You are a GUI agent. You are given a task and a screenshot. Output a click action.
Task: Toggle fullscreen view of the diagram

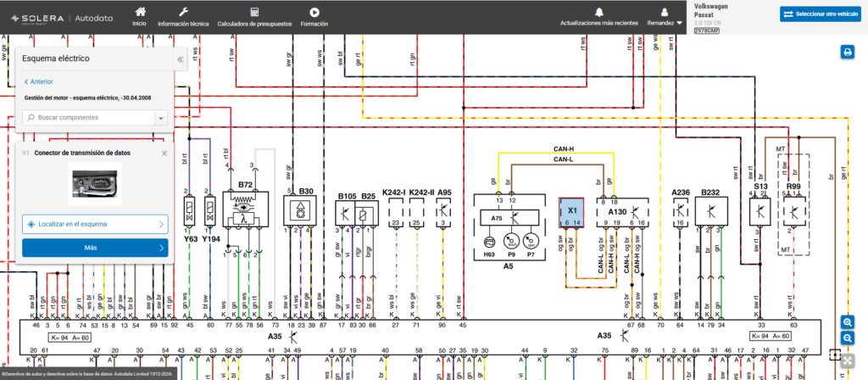[x=847, y=361]
